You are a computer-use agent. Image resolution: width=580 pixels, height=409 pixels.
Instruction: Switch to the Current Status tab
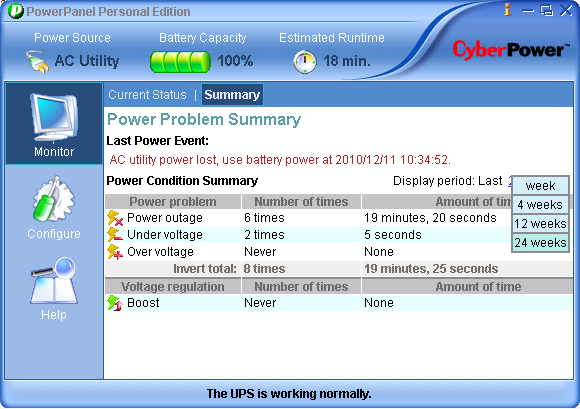(147, 95)
